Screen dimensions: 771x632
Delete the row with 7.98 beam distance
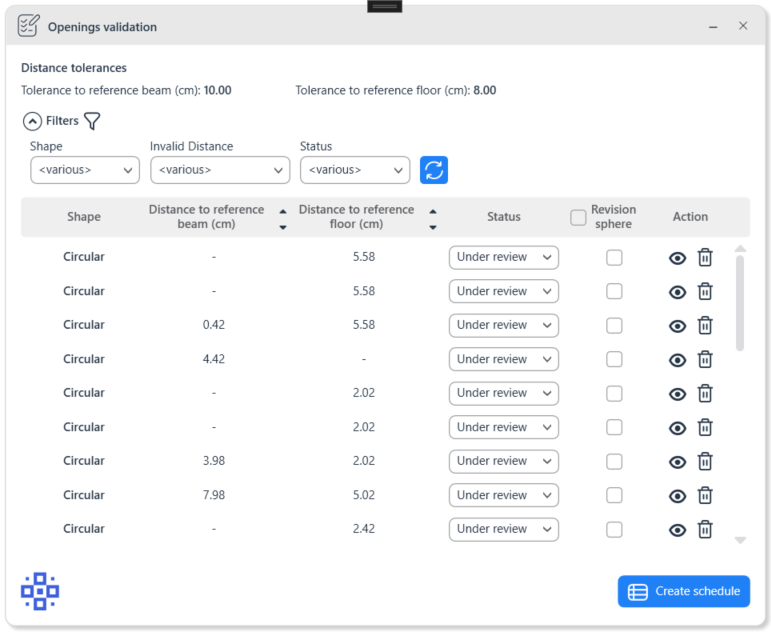705,495
